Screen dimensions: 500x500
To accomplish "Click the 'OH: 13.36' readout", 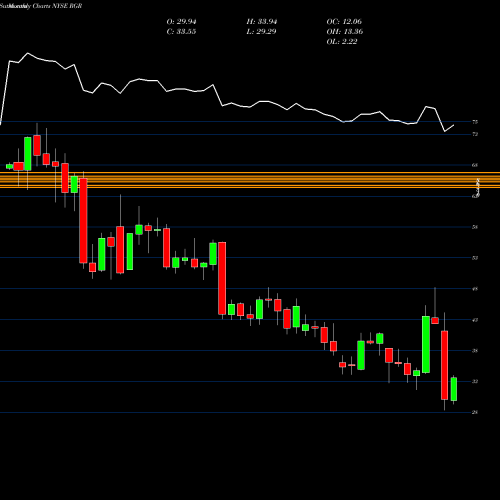I will [345, 32].
